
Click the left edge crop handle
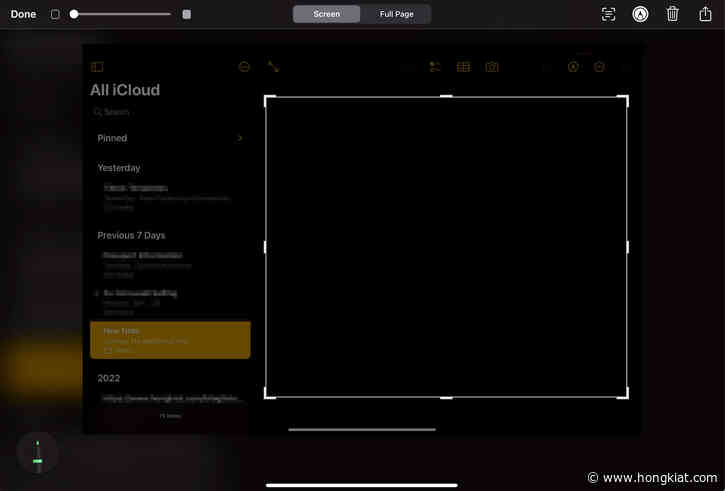pyautogui.click(x=265, y=247)
